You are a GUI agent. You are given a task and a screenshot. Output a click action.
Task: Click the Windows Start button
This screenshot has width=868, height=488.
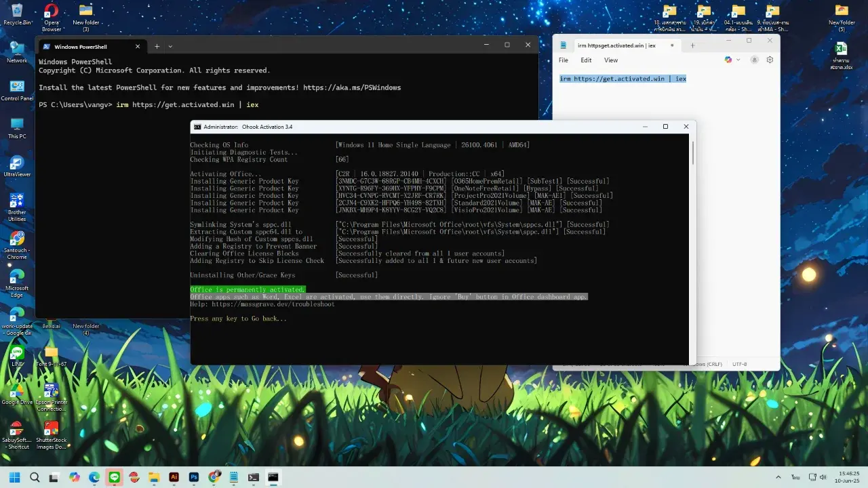pyautogui.click(x=14, y=477)
